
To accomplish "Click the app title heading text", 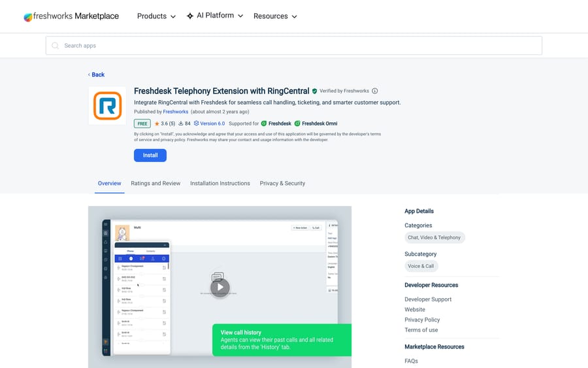I will (221, 91).
